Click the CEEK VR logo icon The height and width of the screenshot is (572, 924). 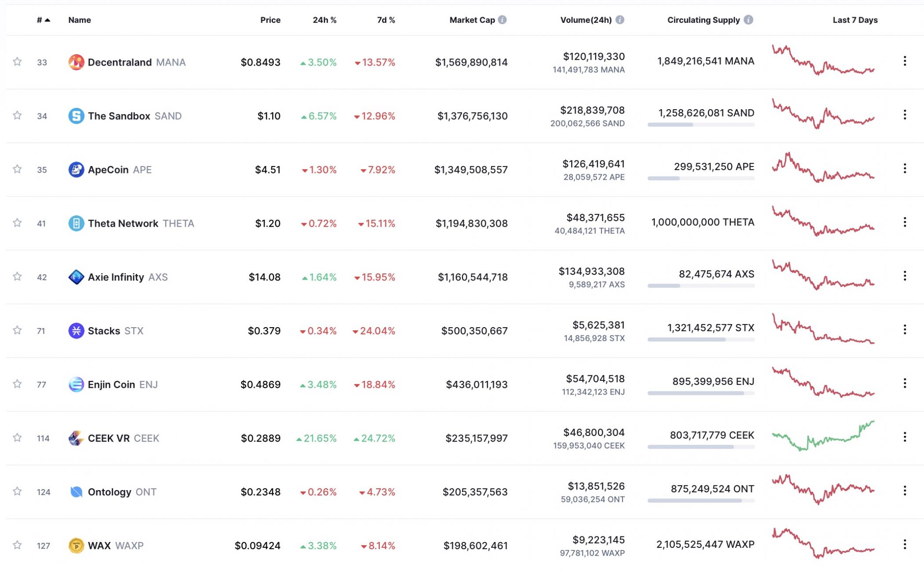point(76,438)
